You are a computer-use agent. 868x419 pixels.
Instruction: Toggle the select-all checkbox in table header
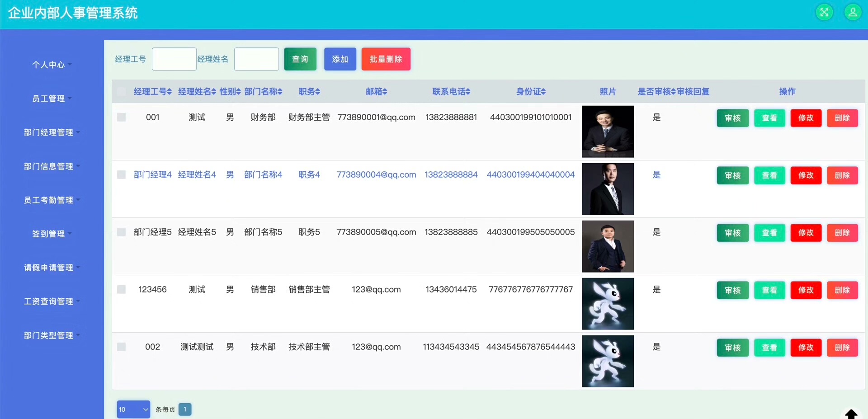(x=121, y=92)
